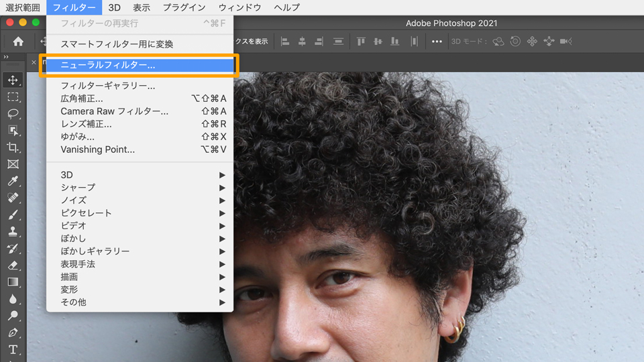Screen dimensions: 644x362
Task: Choose スマートフィルター用に変換
Action: [x=140, y=44]
